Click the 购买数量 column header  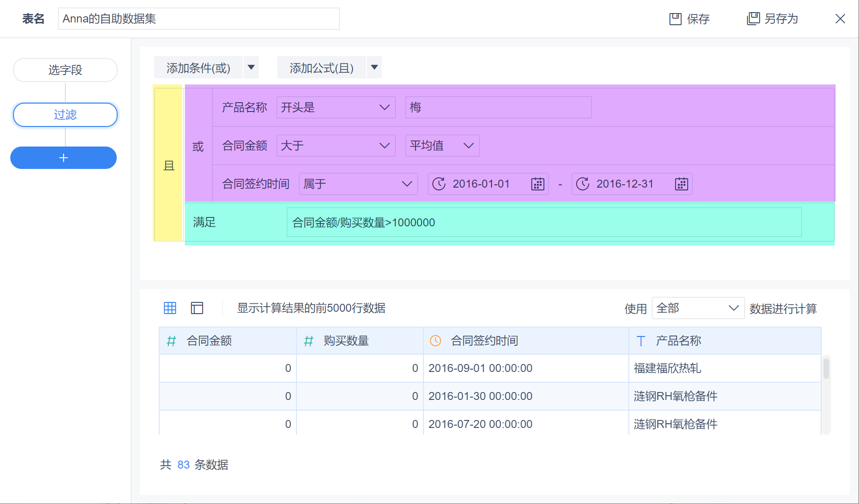(360, 341)
